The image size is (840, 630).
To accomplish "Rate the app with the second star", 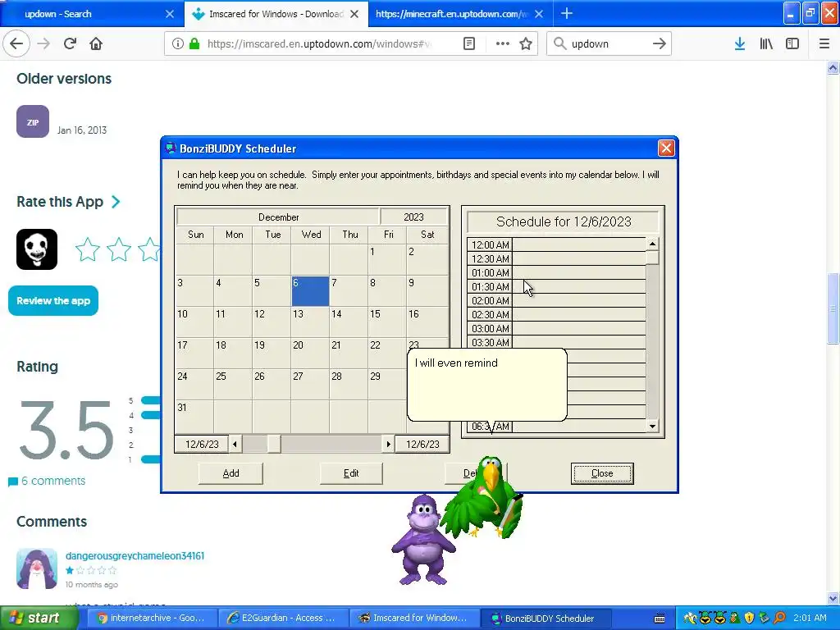I will pos(118,249).
